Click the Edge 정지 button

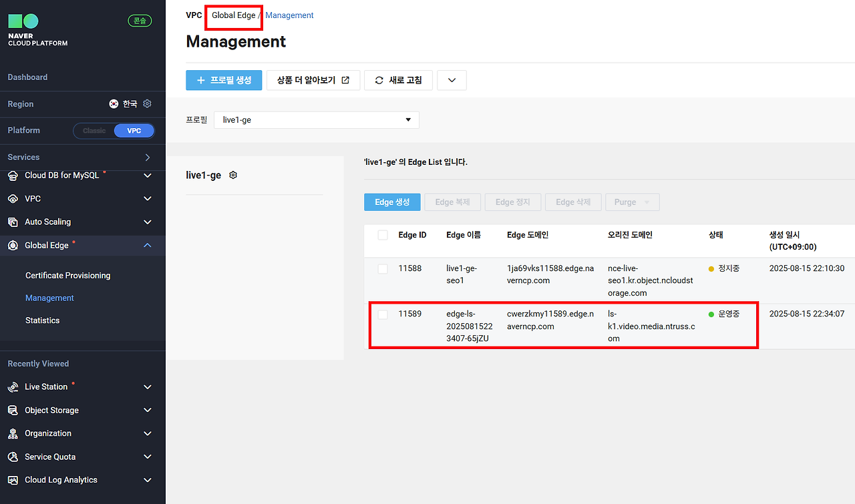513,202
